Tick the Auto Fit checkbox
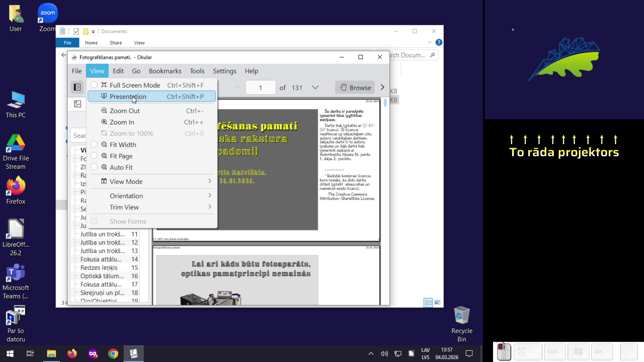This screenshot has height=362, width=644. pyautogui.click(x=94, y=167)
